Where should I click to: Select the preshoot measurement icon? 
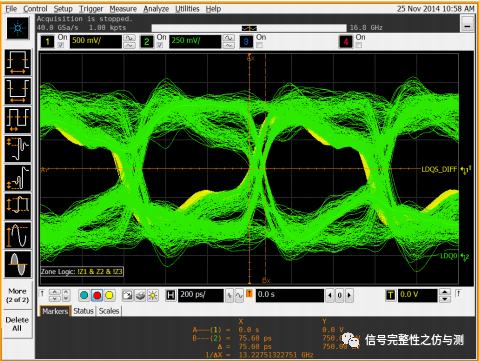point(18,178)
